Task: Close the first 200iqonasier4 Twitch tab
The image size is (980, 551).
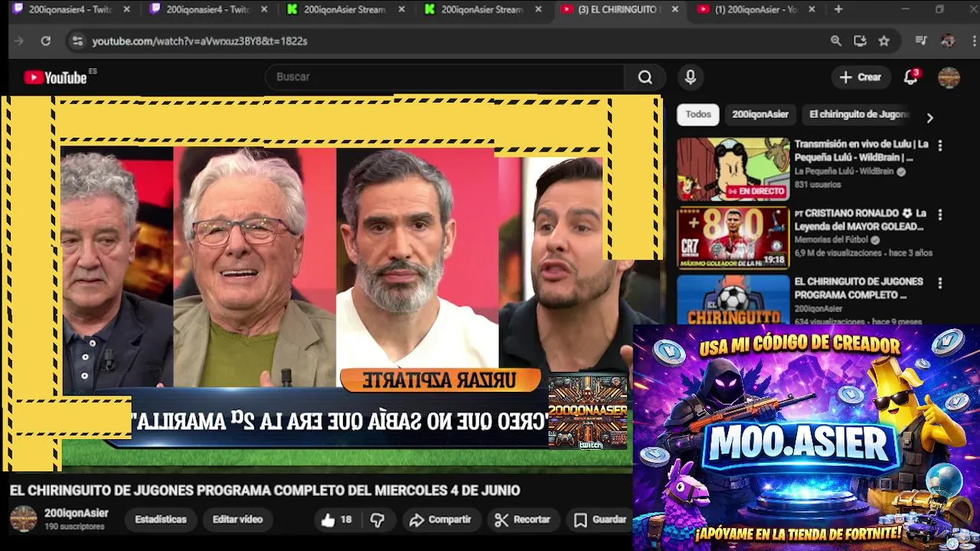Action: [x=126, y=9]
